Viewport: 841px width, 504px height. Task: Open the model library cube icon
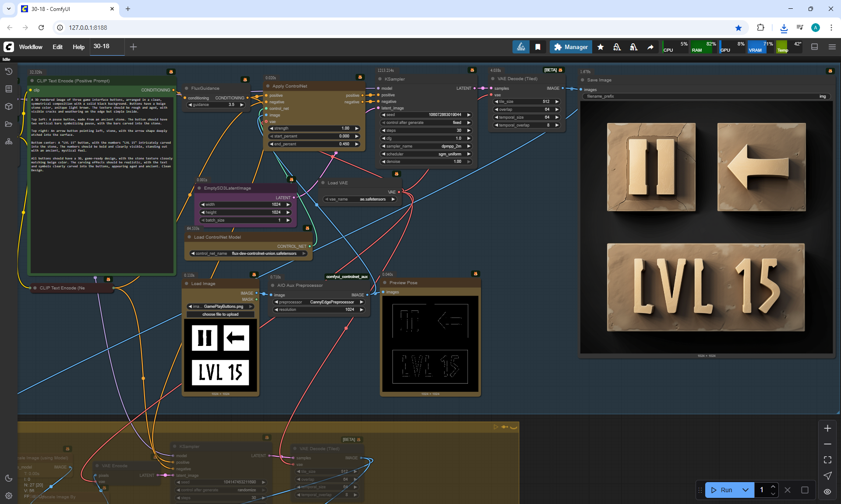point(8,106)
